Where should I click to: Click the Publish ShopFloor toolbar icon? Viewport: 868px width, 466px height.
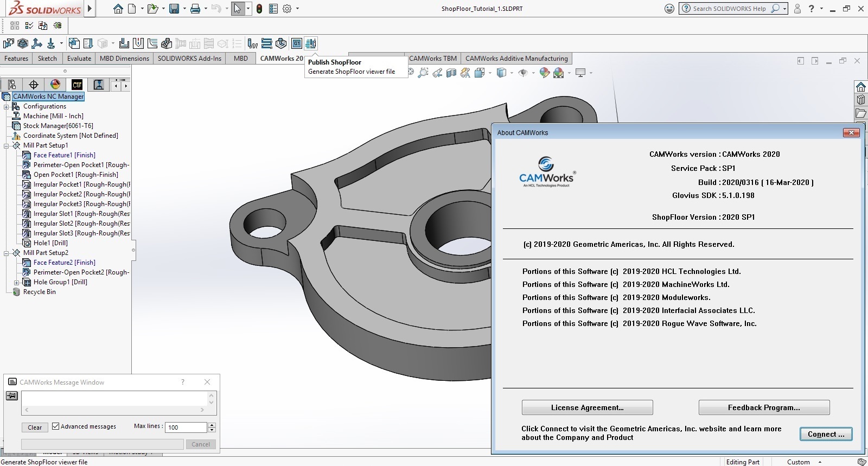(x=311, y=43)
